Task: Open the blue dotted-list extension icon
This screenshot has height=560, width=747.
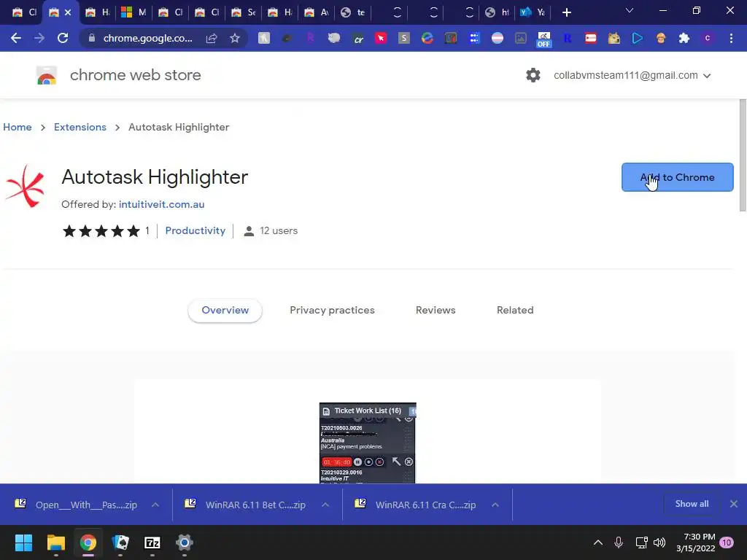Action: pyautogui.click(x=474, y=38)
